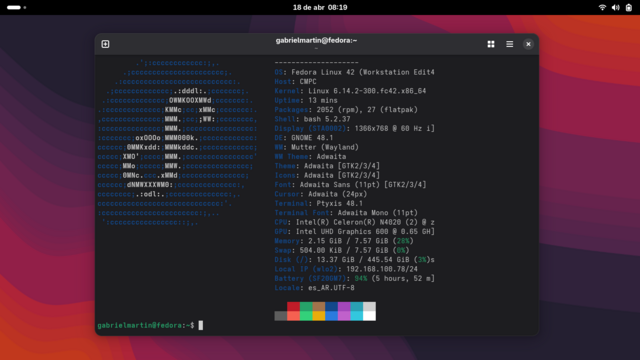Show the tab overview grid
The width and height of the screenshot is (640, 360).
point(491,44)
